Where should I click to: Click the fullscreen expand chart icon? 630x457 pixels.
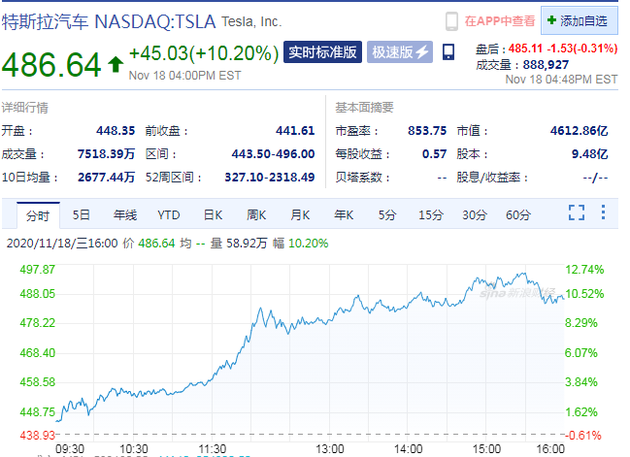coord(576,213)
